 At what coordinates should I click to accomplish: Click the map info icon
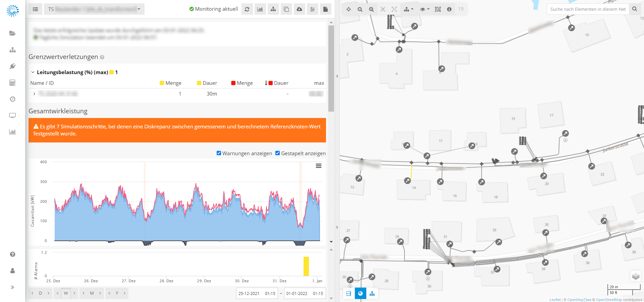[449, 9]
